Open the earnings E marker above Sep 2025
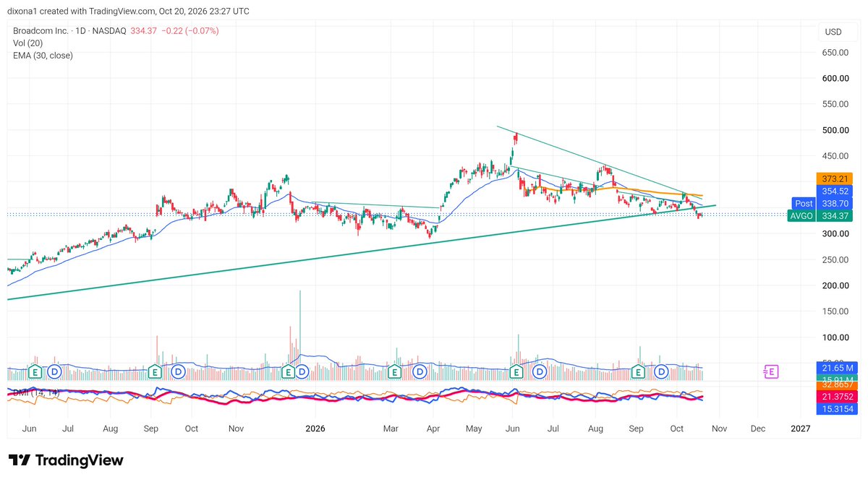This screenshot has height=482, width=868. [154, 371]
